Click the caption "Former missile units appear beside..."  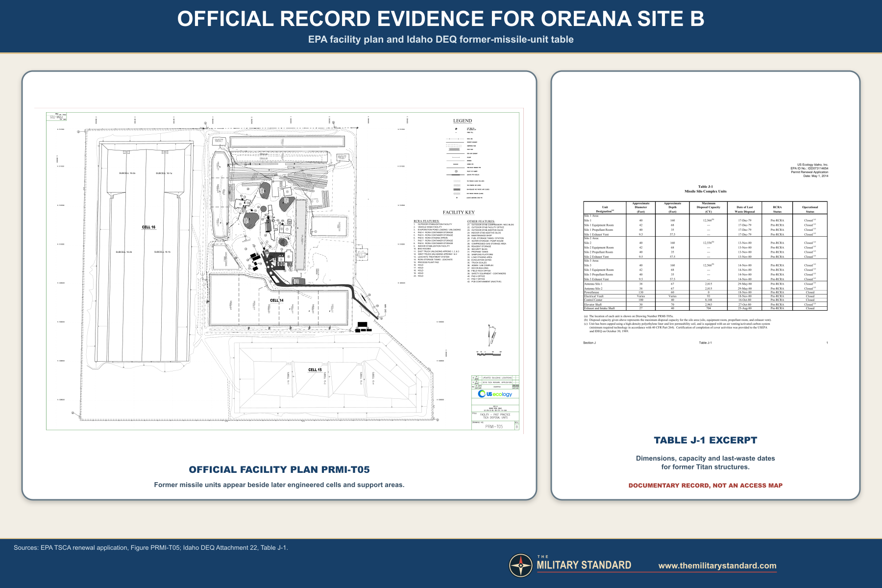point(279,485)
